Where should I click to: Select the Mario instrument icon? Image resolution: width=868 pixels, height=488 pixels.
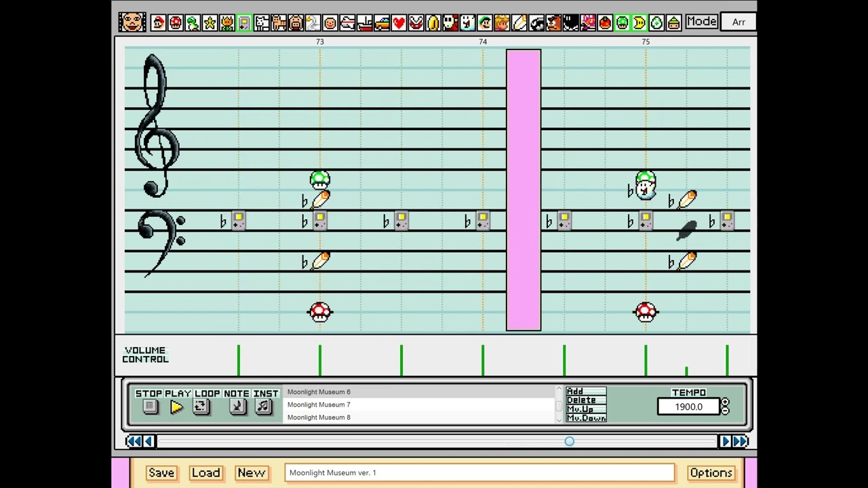coord(158,23)
